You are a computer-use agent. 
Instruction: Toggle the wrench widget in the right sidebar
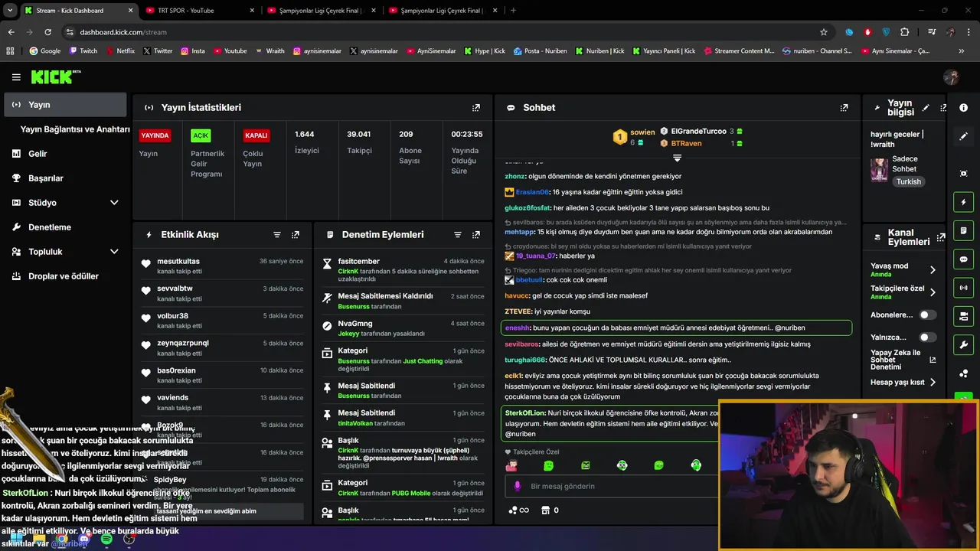964,344
